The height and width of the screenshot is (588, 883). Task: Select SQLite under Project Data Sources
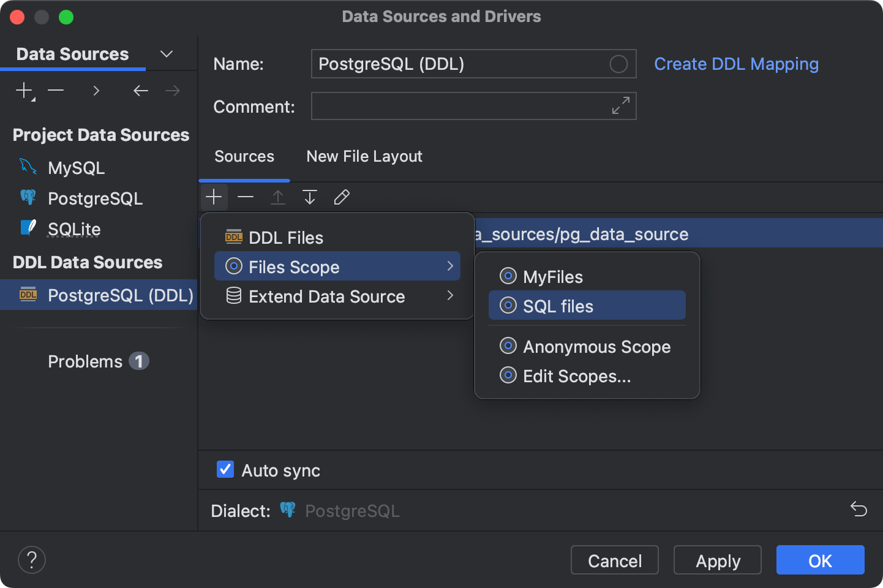click(x=73, y=228)
